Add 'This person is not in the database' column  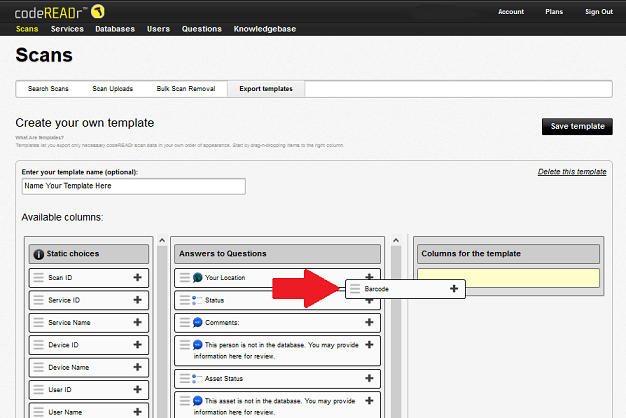tap(369, 344)
